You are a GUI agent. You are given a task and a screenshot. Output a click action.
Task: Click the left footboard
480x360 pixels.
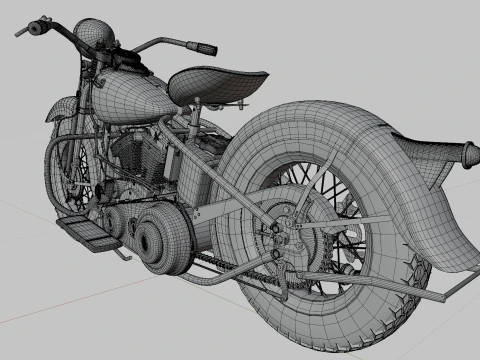[88, 233]
